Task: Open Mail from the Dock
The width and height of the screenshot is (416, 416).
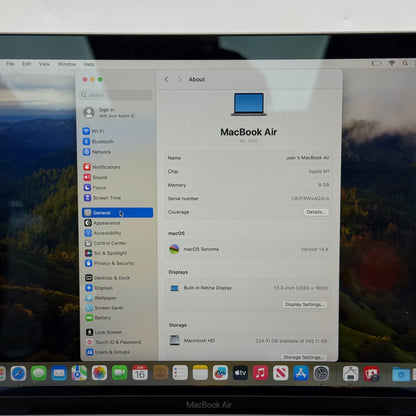Action: click(x=59, y=373)
